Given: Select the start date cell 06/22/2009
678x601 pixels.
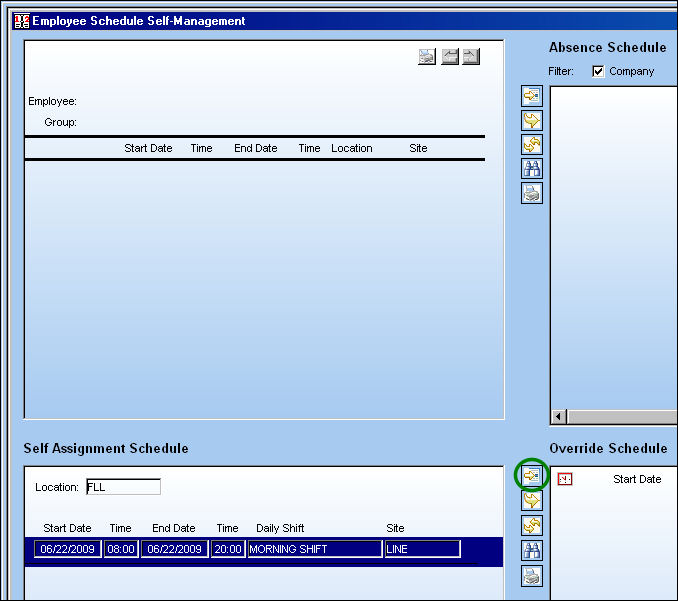Looking at the screenshot, I should pyautogui.click(x=67, y=549).
